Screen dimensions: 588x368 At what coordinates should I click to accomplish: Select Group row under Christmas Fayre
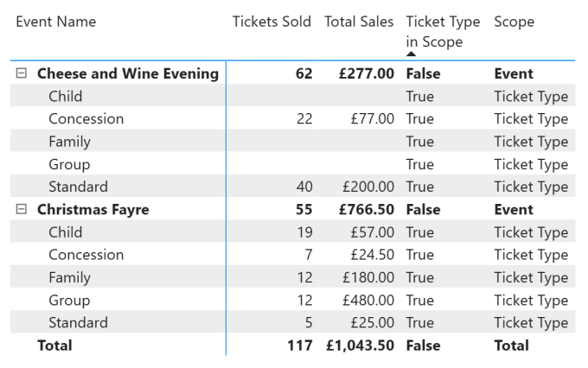coord(292,300)
